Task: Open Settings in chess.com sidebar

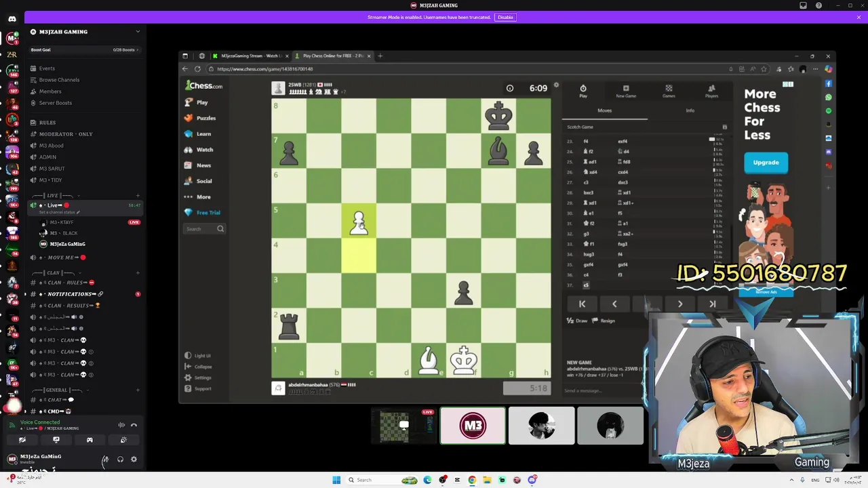Action: (x=202, y=378)
